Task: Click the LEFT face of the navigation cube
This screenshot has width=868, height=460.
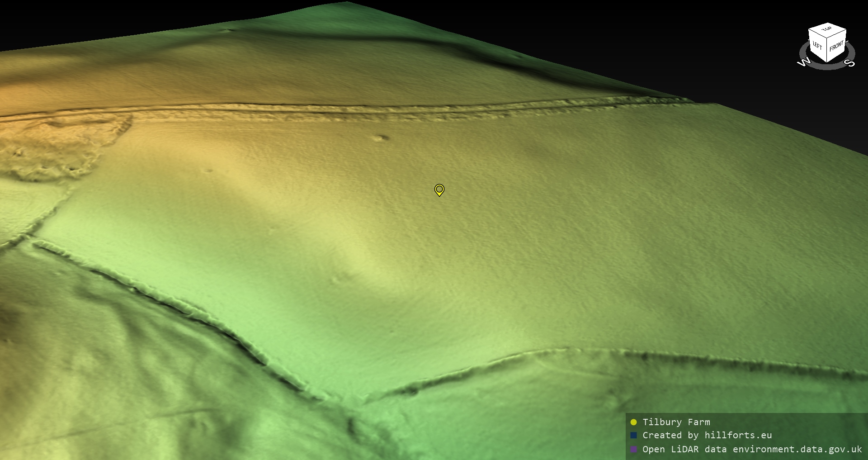Action: coord(817,46)
